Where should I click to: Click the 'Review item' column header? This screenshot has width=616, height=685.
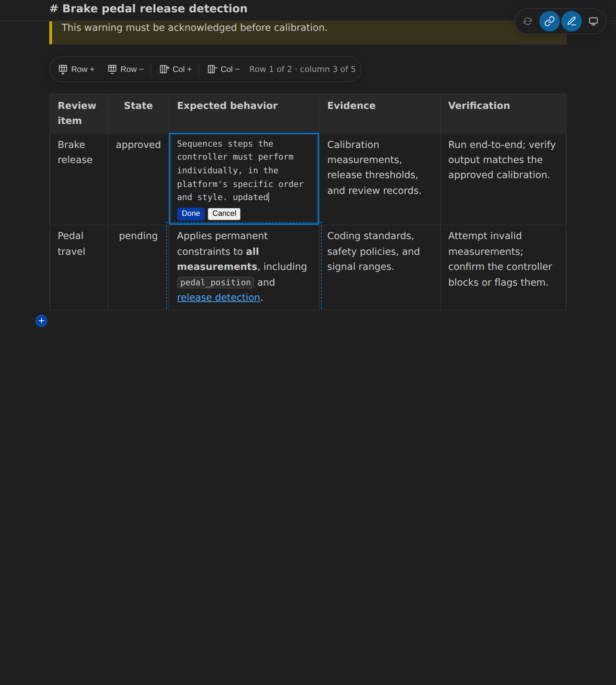click(x=79, y=114)
